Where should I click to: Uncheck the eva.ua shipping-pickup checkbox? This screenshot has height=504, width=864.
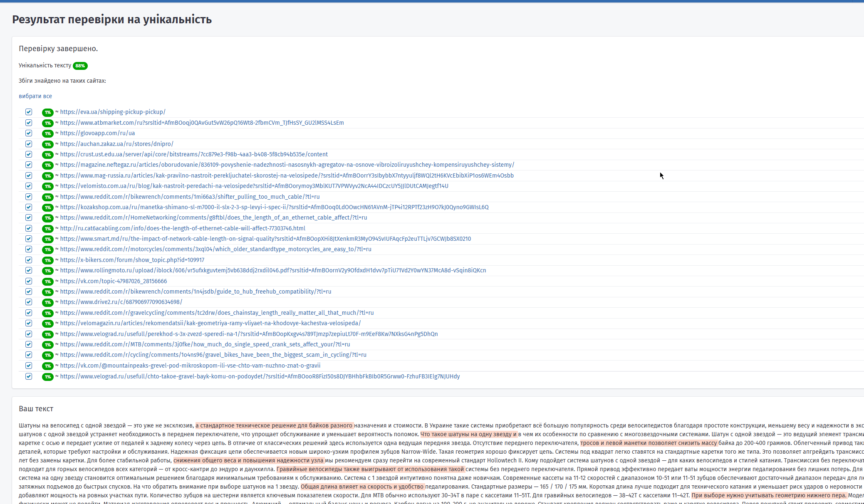pyautogui.click(x=29, y=112)
